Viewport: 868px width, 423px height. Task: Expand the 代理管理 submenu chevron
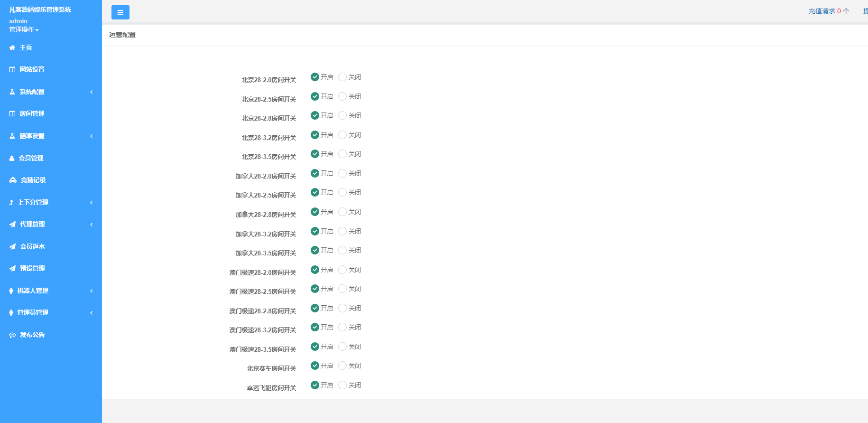click(x=92, y=224)
